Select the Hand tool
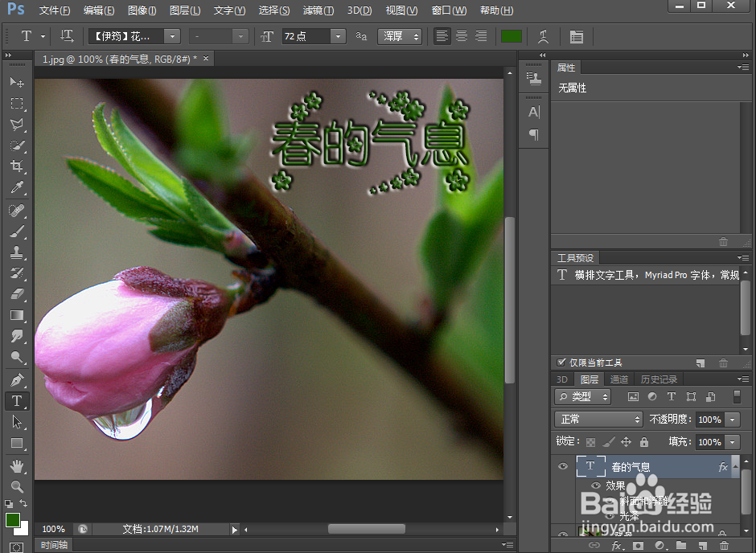 point(17,466)
